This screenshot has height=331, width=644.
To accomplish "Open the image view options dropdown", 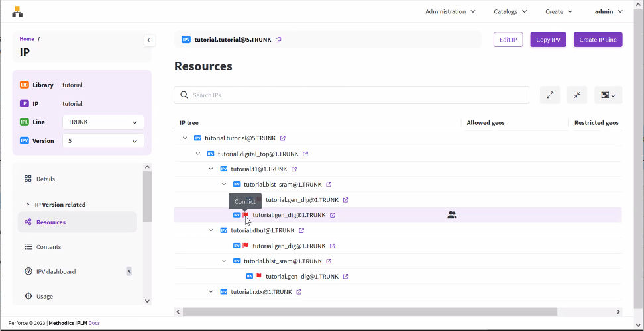I will click(x=608, y=95).
